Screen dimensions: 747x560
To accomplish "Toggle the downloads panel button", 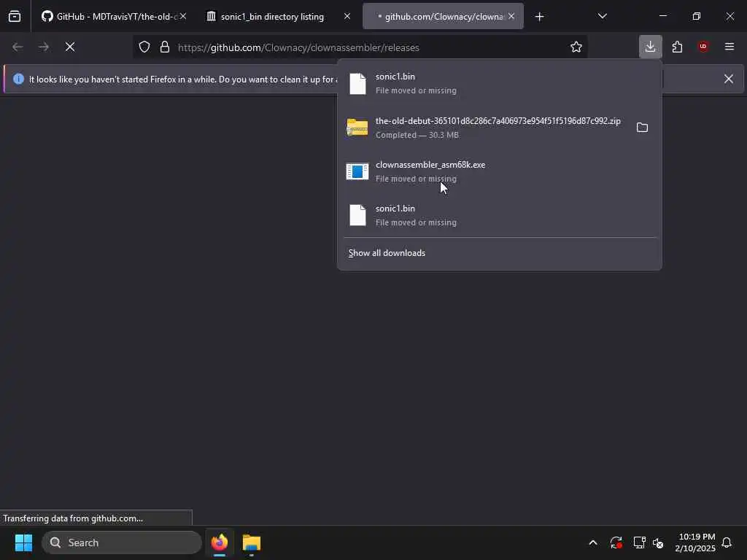I will (650, 47).
